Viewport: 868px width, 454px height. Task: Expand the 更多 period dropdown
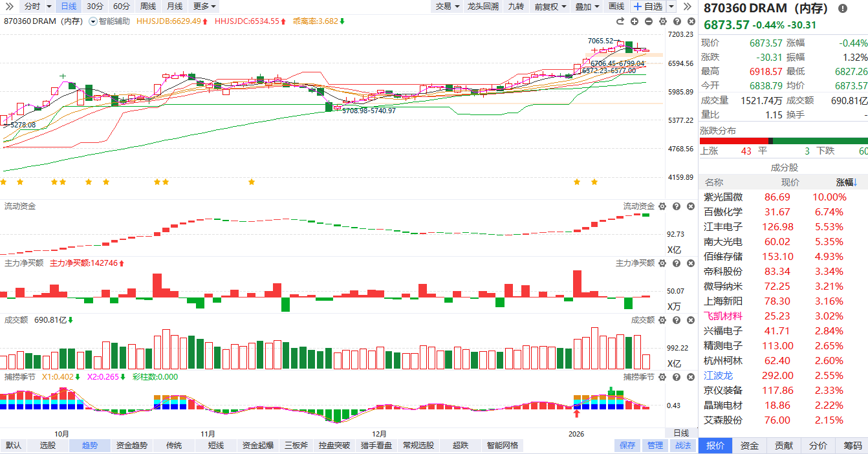click(204, 6)
